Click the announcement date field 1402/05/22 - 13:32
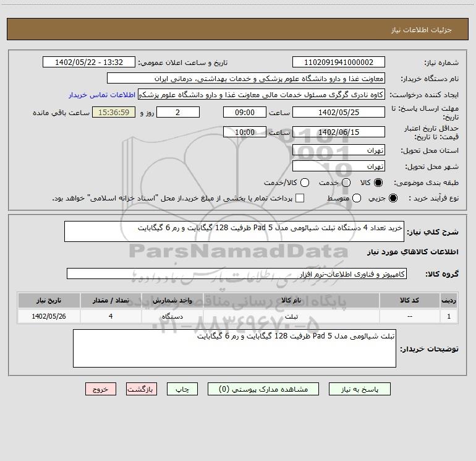The image size is (476, 461). [x=89, y=62]
